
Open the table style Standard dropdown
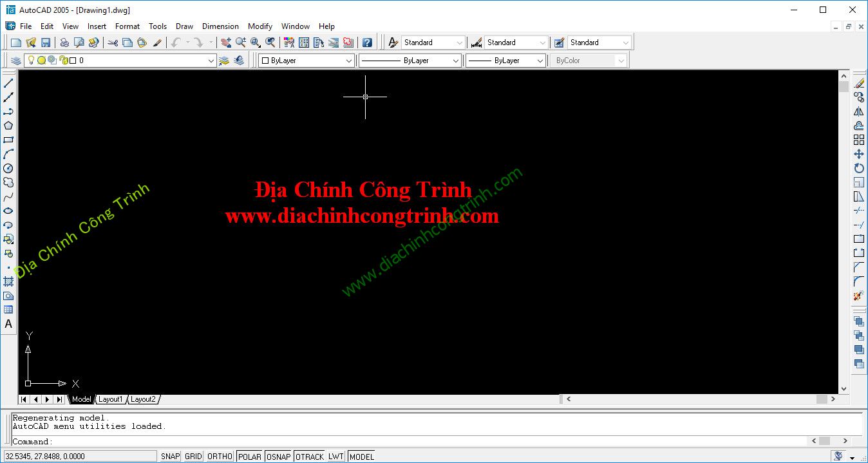click(x=625, y=43)
